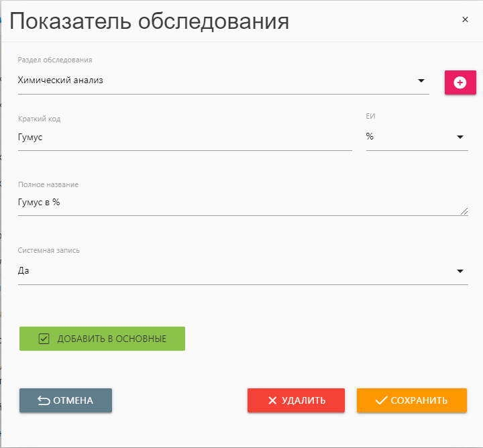Toggle the checkbox icon in Добавить в основные
This screenshot has width=483, height=448.
pyautogui.click(x=44, y=339)
